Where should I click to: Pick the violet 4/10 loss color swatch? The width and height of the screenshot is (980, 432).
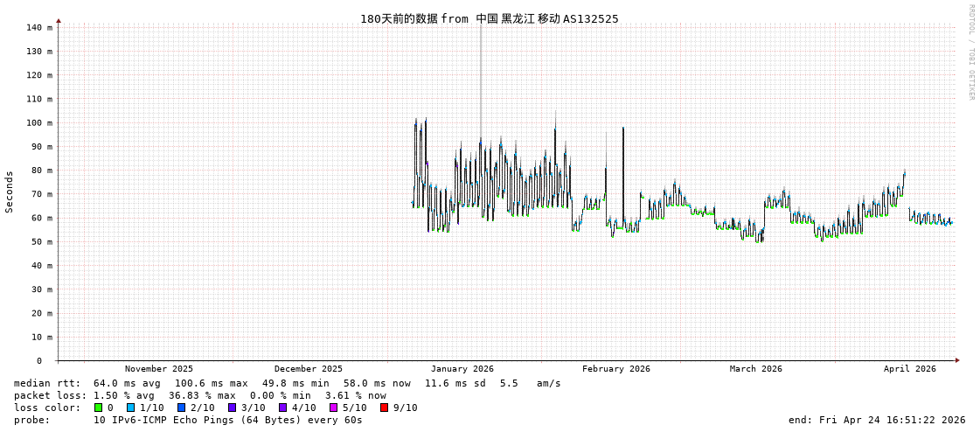[x=283, y=408]
